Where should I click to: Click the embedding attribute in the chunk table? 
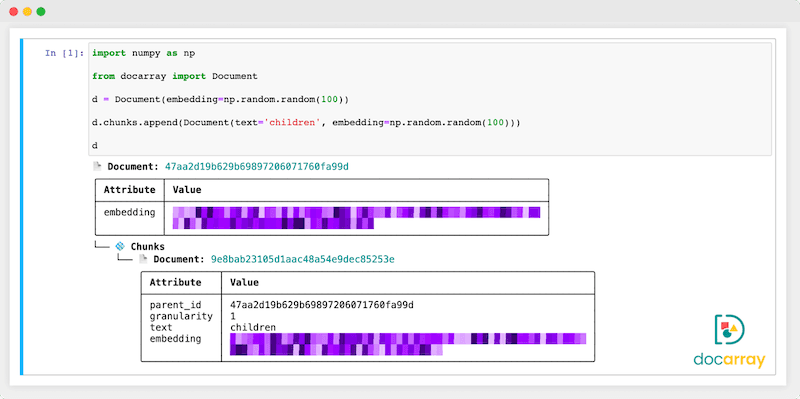(176, 339)
